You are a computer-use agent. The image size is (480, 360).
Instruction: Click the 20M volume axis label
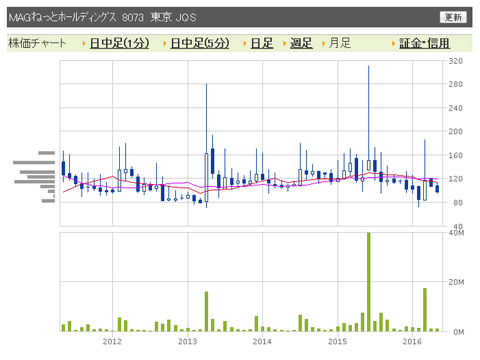point(456,282)
